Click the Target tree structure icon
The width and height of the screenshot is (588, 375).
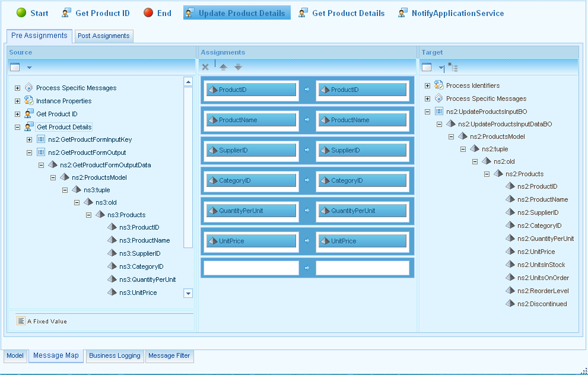pos(453,67)
